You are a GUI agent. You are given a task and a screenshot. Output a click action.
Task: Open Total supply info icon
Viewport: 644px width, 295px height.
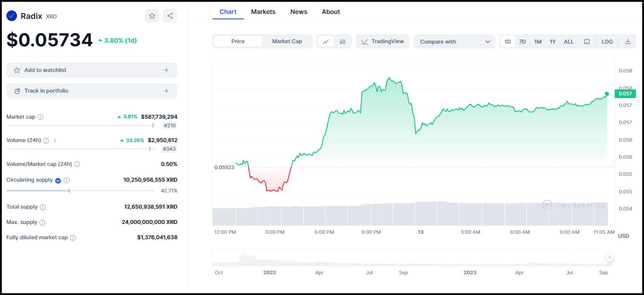pyautogui.click(x=43, y=207)
